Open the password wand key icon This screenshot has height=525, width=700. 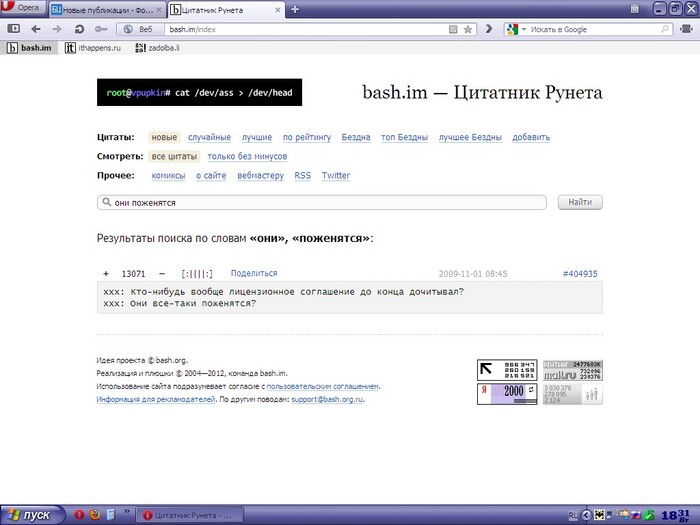[x=101, y=29]
